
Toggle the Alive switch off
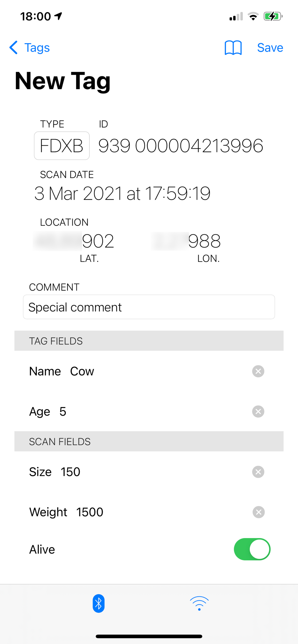(x=252, y=549)
